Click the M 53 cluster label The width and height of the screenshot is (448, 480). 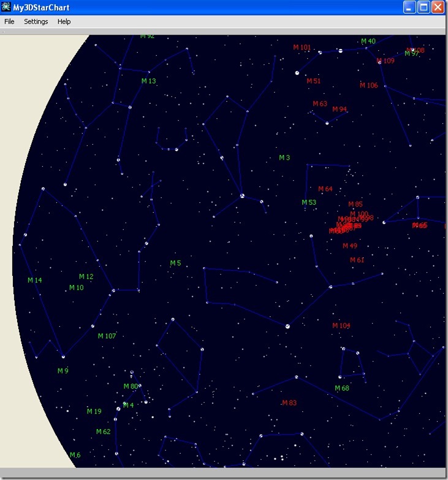tap(309, 202)
